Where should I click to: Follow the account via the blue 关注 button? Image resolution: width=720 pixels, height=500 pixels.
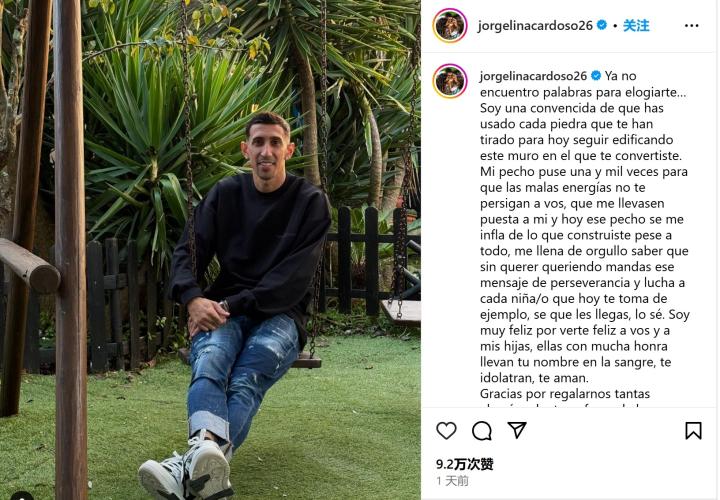[636, 26]
